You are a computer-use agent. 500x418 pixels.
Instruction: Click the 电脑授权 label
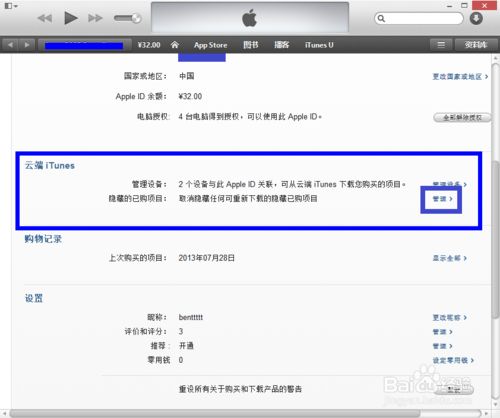tap(153, 117)
